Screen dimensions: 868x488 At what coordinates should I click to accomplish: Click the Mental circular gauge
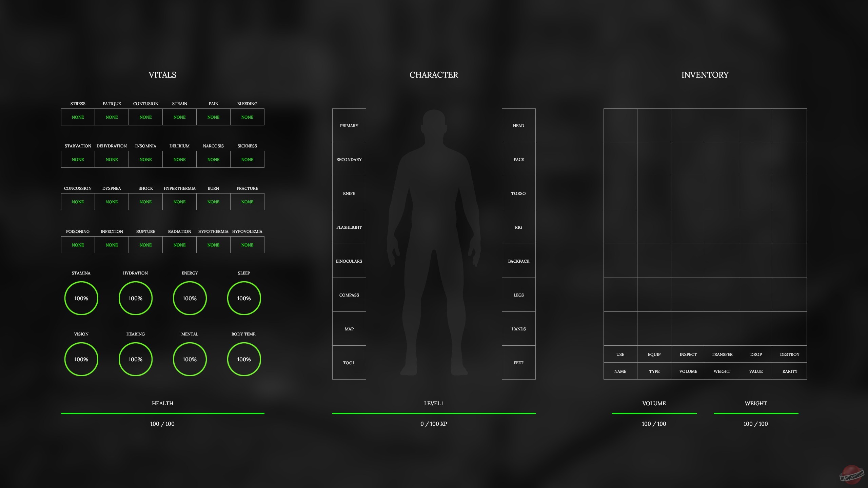coord(190,359)
